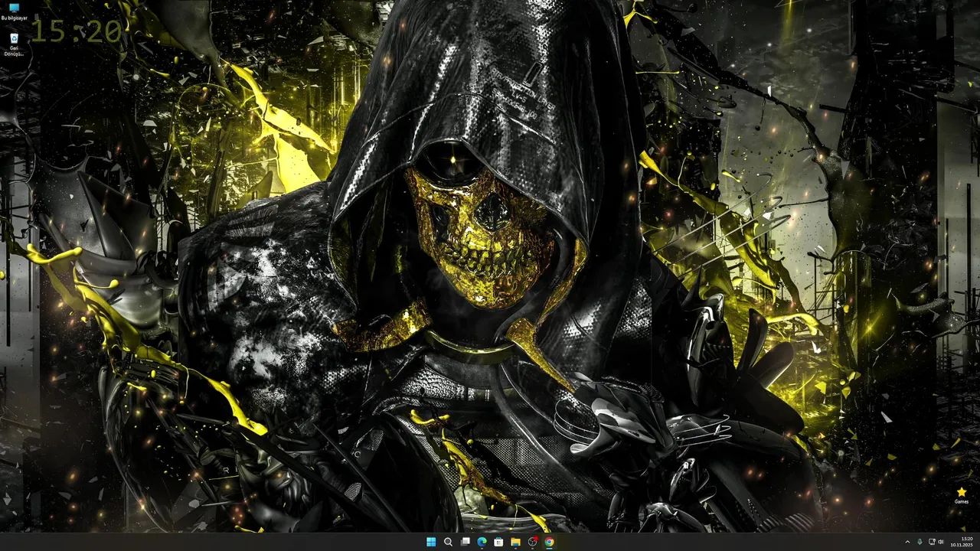Open the Windows Start menu
Viewport: 980px width, 551px height.
431,542
